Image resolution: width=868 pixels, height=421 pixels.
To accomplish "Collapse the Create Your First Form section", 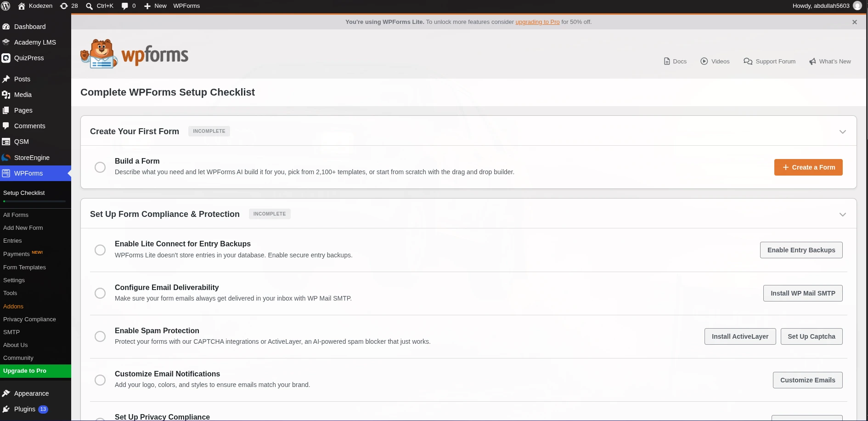I will click(843, 131).
